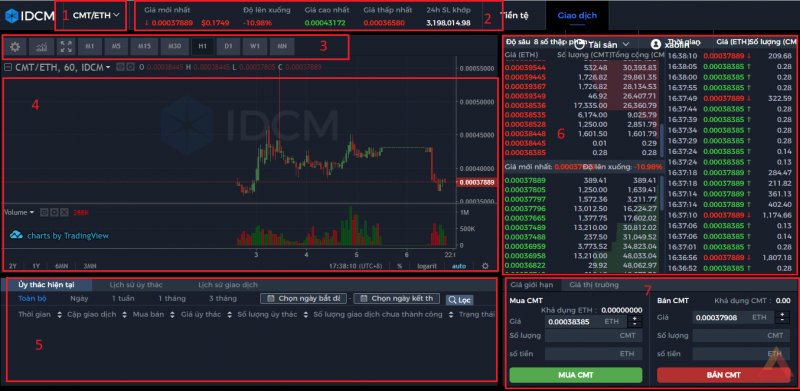Toggle percent scale on chart
This screenshot has width=800, height=391.
399,266
